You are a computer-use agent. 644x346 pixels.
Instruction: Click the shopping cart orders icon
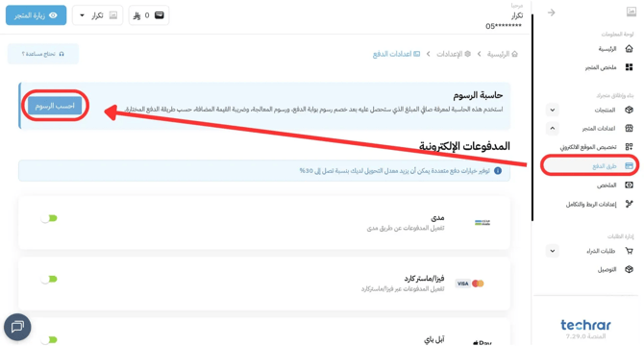pyautogui.click(x=629, y=250)
